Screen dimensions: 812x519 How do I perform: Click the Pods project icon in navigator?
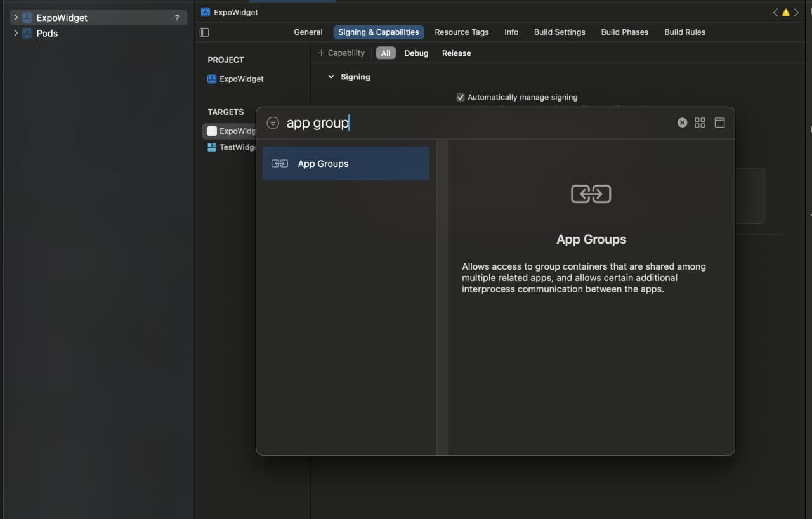pos(27,33)
